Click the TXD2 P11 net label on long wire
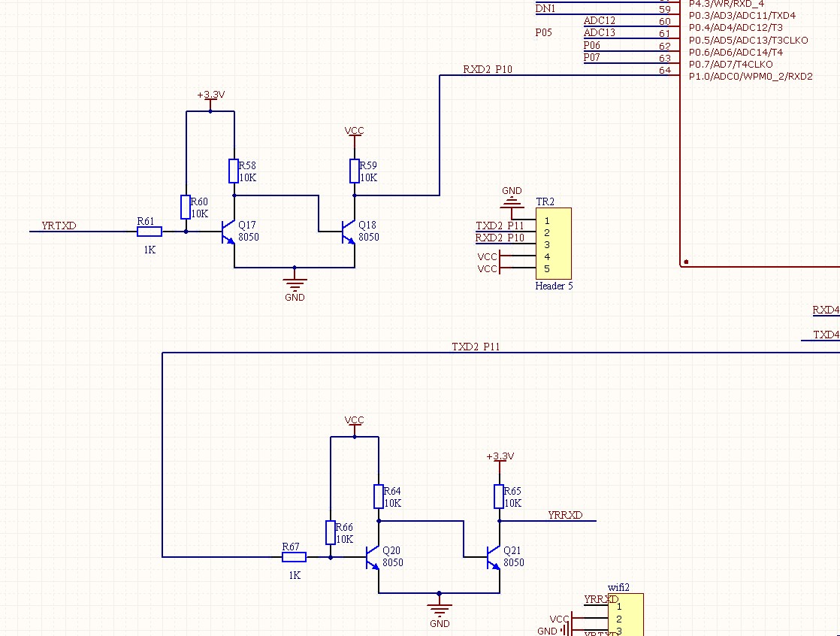840x636 pixels. (476, 347)
